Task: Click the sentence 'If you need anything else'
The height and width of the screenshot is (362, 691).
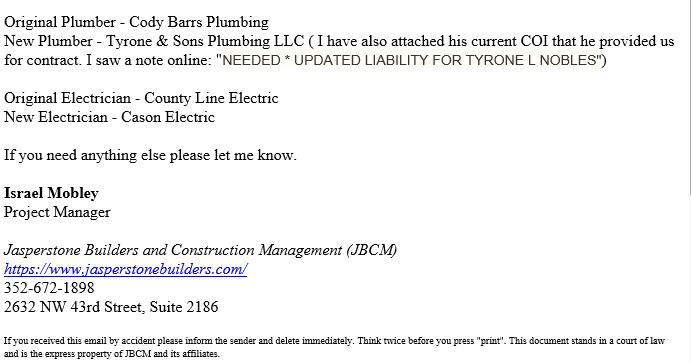Action: (x=150, y=155)
